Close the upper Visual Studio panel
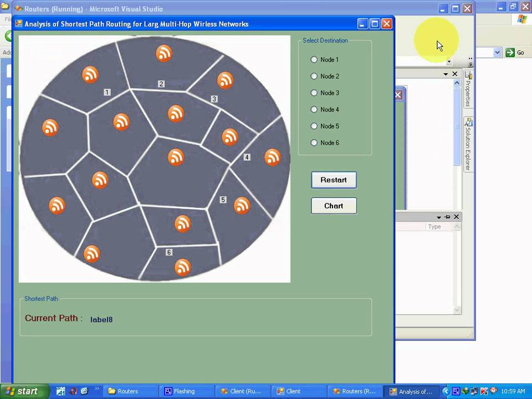Image resolution: width=532 pixels, height=399 pixels. (x=455, y=74)
